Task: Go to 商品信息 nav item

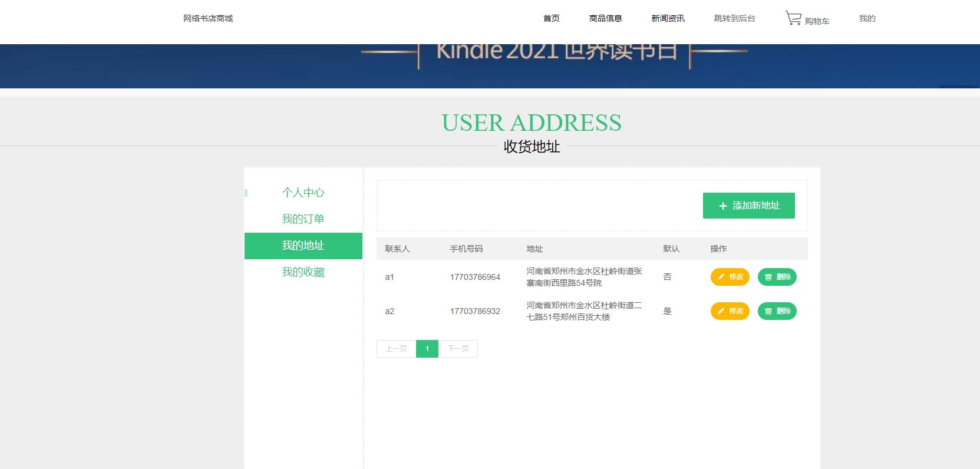Action: pos(606,18)
